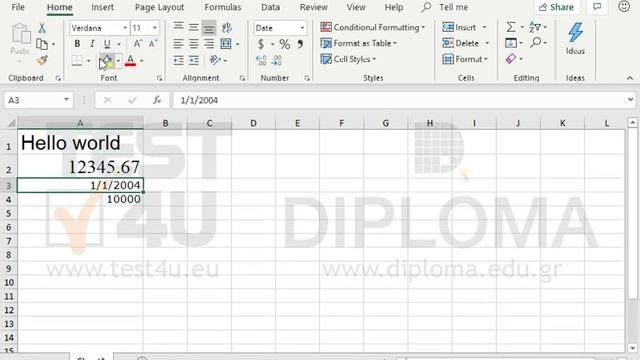Screen dimensions: 640x360
Task: Switch to the Page Layout tab
Action: coord(160,7)
